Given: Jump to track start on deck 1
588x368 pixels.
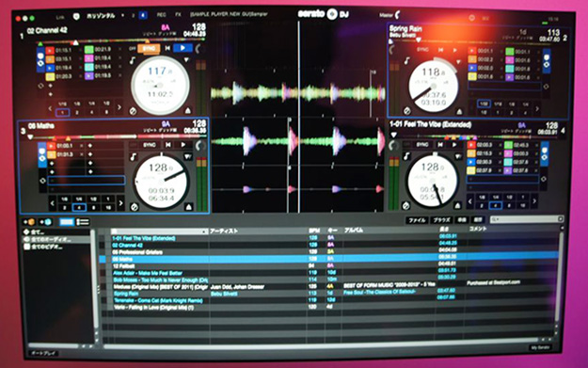Looking at the screenshot, I should point(167,48).
